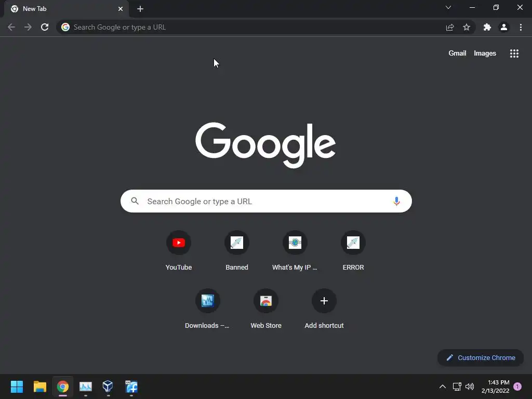This screenshot has height=399, width=532.
Task: Start voice search with the microphone
Action: pyautogui.click(x=396, y=201)
